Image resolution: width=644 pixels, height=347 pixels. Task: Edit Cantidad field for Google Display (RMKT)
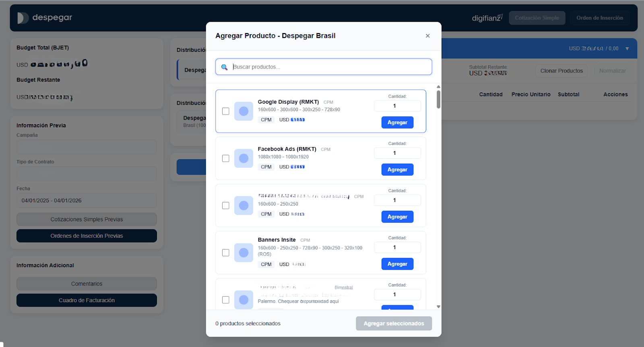pyautogui.click(x=397, y=106)
